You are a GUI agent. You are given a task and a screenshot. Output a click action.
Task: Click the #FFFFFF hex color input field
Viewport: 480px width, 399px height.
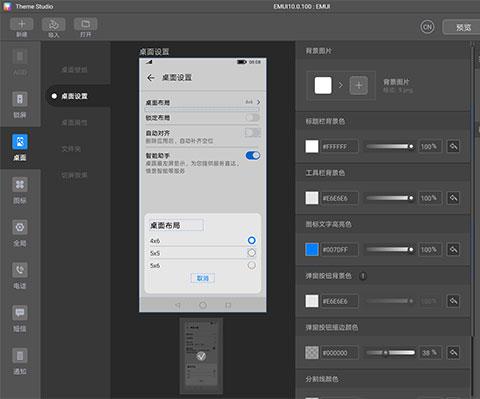click(x=339, y=146)
